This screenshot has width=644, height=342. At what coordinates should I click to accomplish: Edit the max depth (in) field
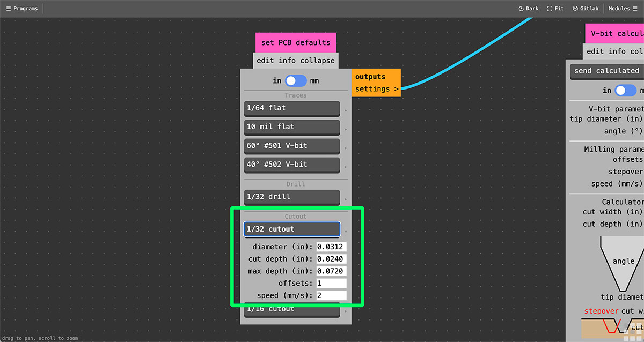(331, 271)
